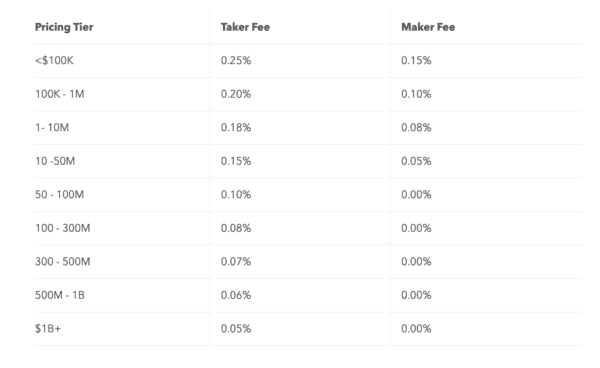Click the 0.25% taker fee value
The image size is (600, 368).
click(x=236, y=60)
